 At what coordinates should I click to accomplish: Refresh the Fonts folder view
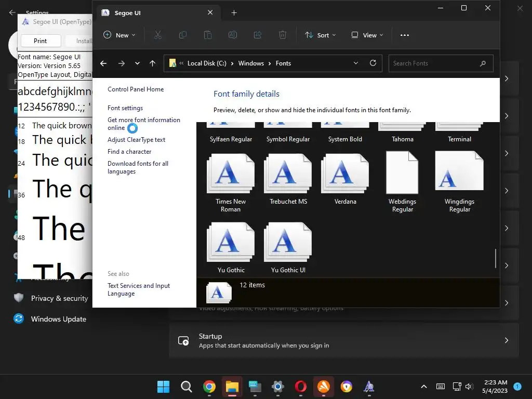coord(373,63)
